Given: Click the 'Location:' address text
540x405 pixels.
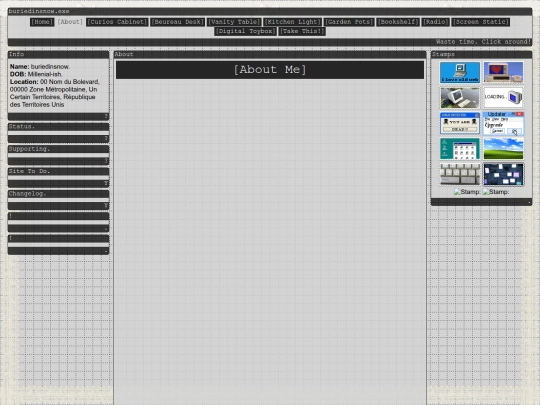Looking at the screenshot, I should coord(54,93).
